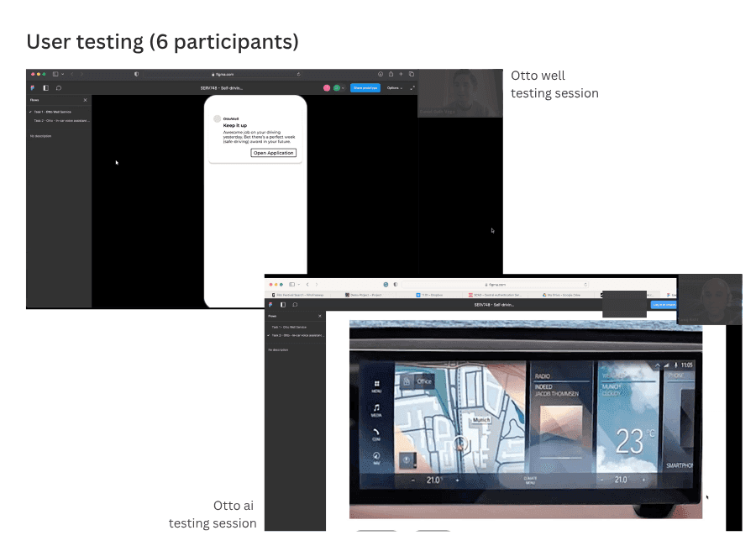Increase left climate temperature plus
Image resolution: width=756 pixels, height=546 pixels.
[x=458, y=480]
